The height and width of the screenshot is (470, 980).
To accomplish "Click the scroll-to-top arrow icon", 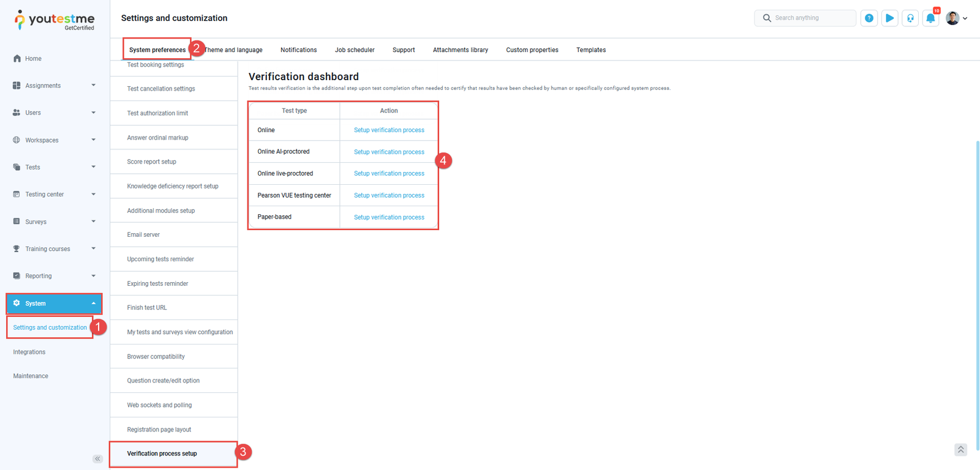I will coord(960,450).
